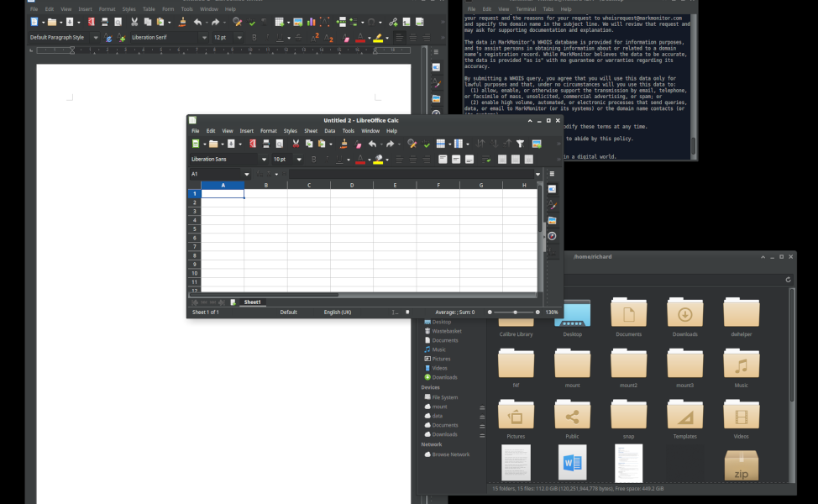Click the Calc formula input line

(411, 174)
